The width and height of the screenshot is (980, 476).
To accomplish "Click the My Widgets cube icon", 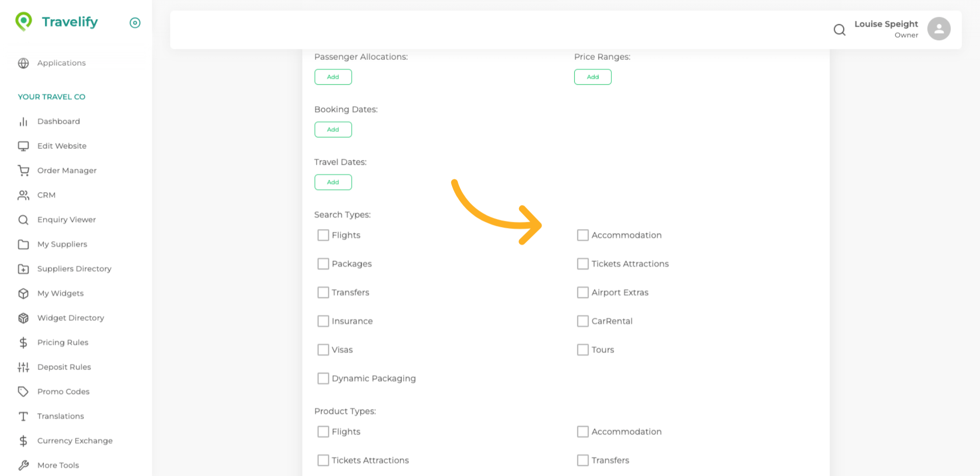I will (x=23, y=293).
